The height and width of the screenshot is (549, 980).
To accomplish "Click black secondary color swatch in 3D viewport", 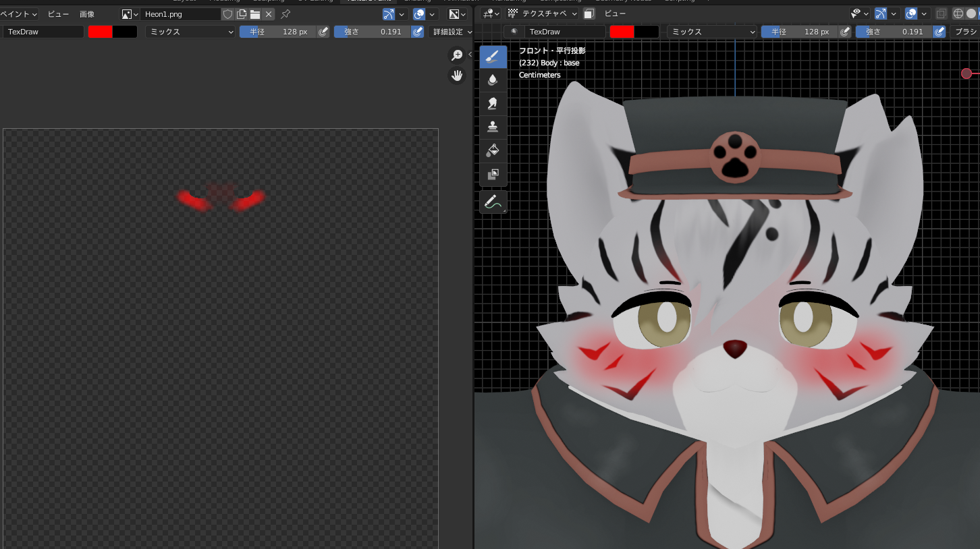I will coord(647,32).
